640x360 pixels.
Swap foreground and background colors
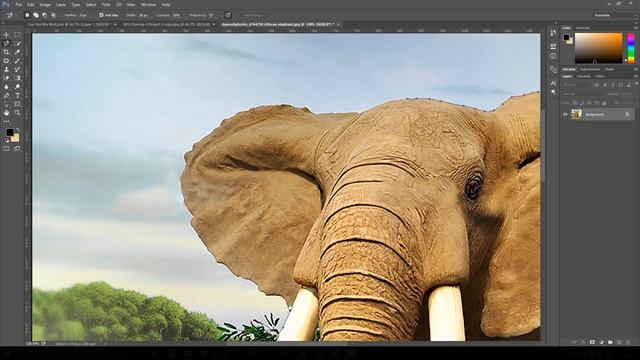pos(18,130)
